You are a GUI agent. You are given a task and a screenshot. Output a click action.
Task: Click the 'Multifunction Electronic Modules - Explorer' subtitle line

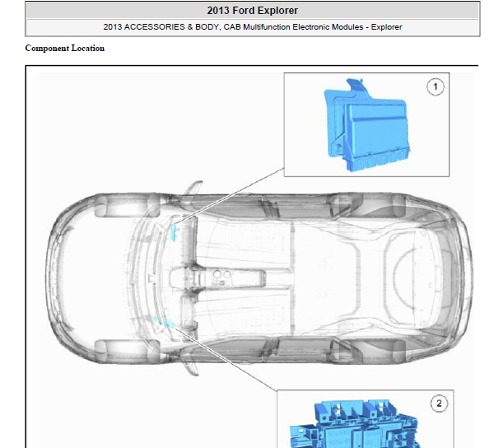pyautogui.click(x=253, y=27)
